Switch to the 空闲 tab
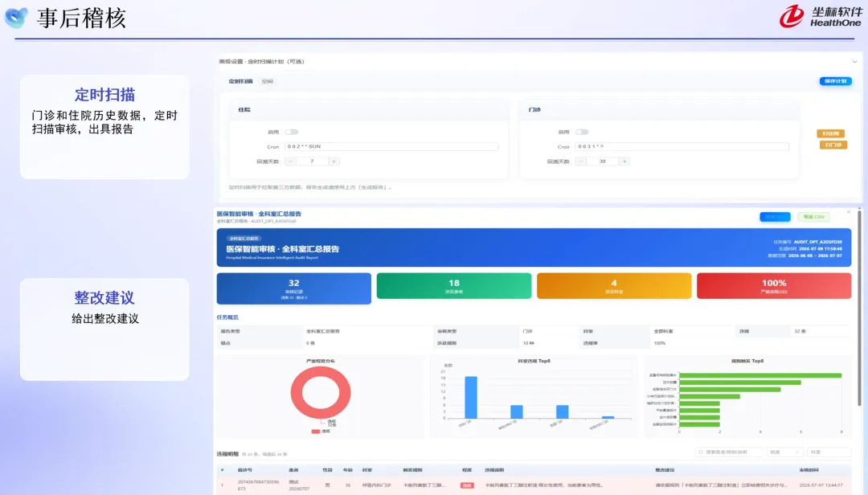 click(x=268, y=81)
